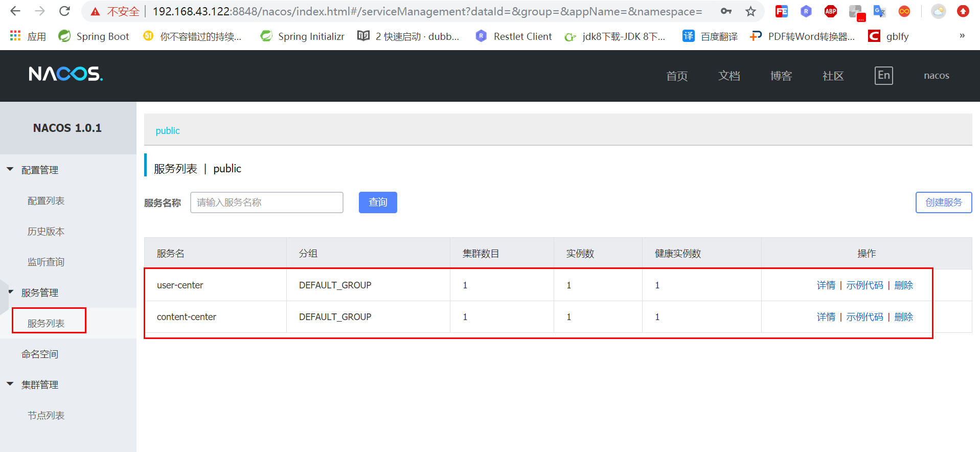Click the insecure site warning icon
The width and height of the screenshot is (980, 452).
[x=95, y=11]
